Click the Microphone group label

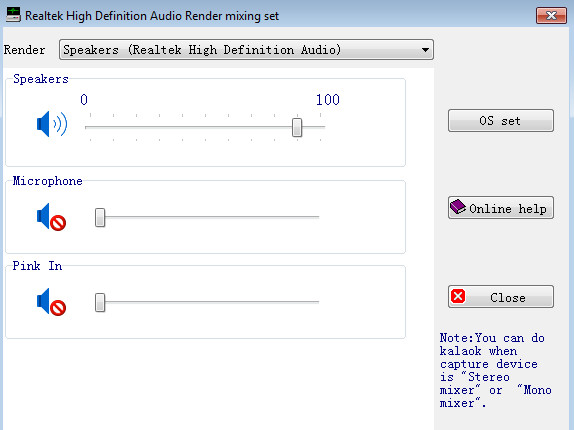pos(48,181)
